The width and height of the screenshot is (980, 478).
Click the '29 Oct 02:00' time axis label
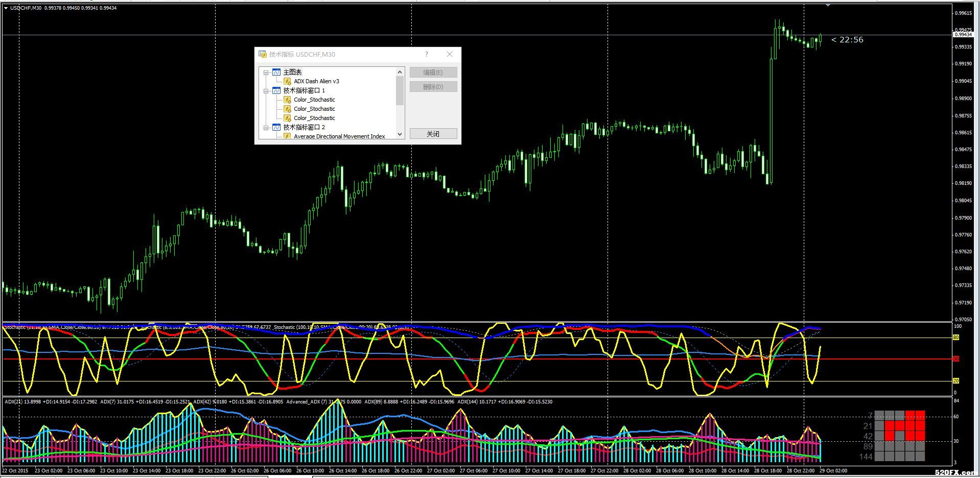[x=833, y=471]
